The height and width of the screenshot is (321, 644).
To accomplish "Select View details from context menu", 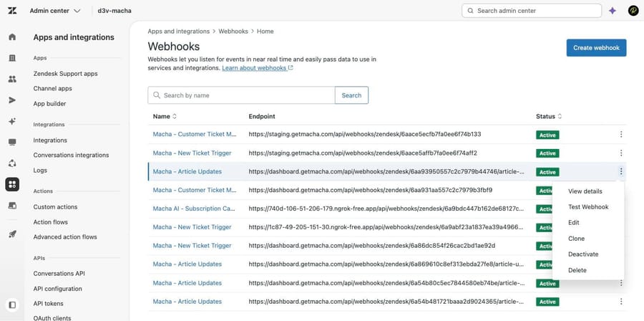I will [585, 191].
